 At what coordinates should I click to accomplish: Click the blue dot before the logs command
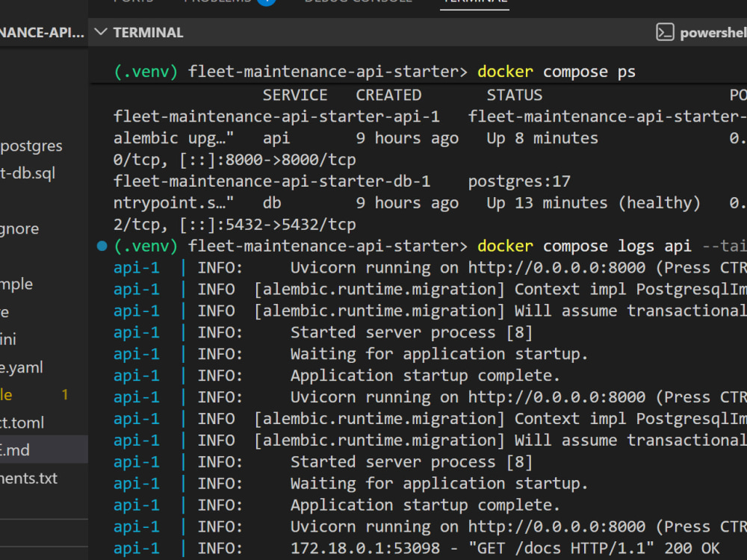102,246
